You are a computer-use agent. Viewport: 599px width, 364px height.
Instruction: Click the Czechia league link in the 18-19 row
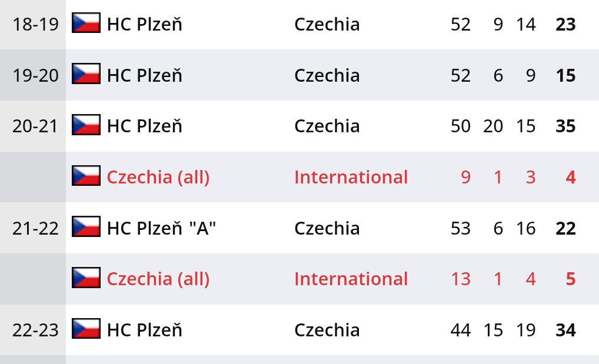tap(327, 24)
